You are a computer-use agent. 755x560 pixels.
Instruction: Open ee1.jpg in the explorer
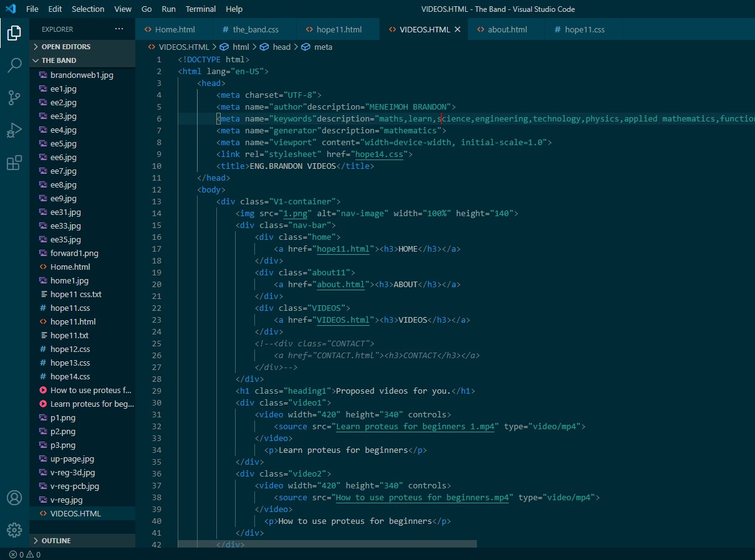click(83, 88)
